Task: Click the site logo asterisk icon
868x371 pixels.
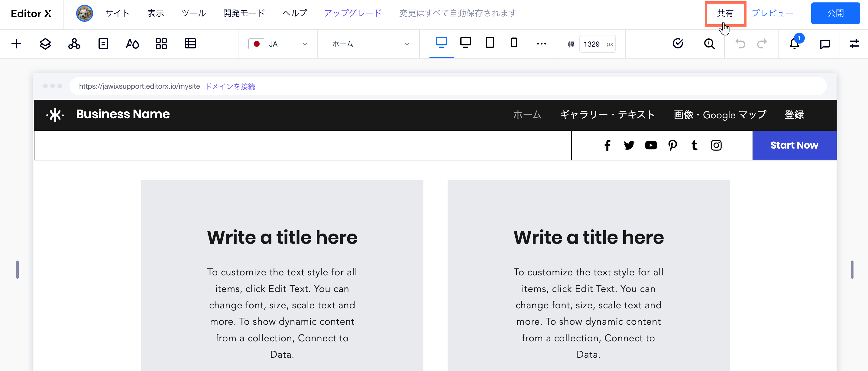Action: point(55,115)
